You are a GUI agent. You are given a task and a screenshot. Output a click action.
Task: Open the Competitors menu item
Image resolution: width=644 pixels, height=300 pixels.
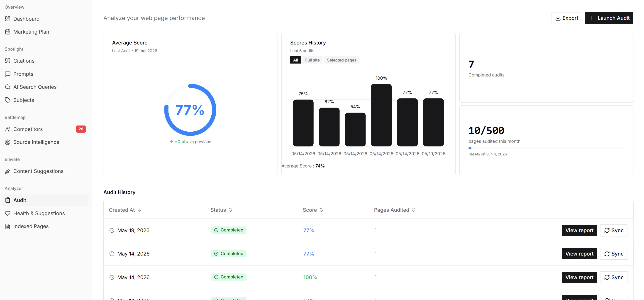coord(45,129)
